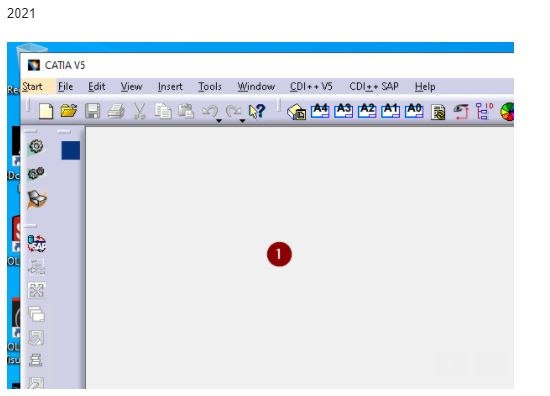Open the Window menu
The height and width of the screenshot is (396, 550).
coord(256,87)
